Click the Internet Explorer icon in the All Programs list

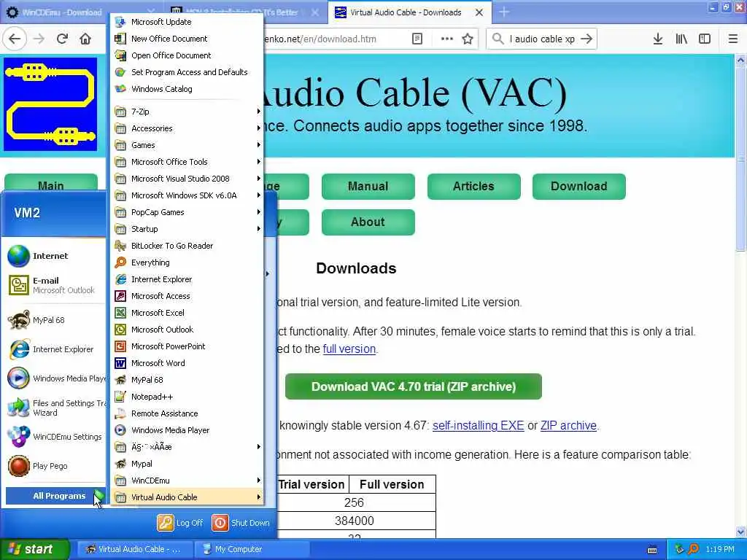click(x=120, y=279)
